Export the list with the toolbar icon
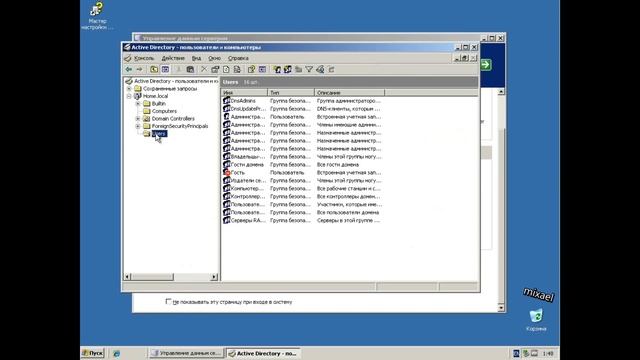This screenshot has height=360, width=640. (237, 69)
